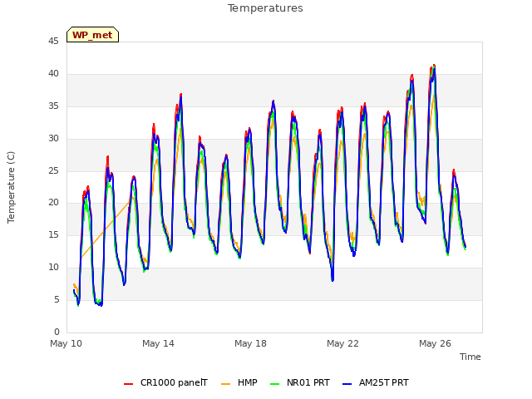Click the 15 y-axis tick label

53,234
